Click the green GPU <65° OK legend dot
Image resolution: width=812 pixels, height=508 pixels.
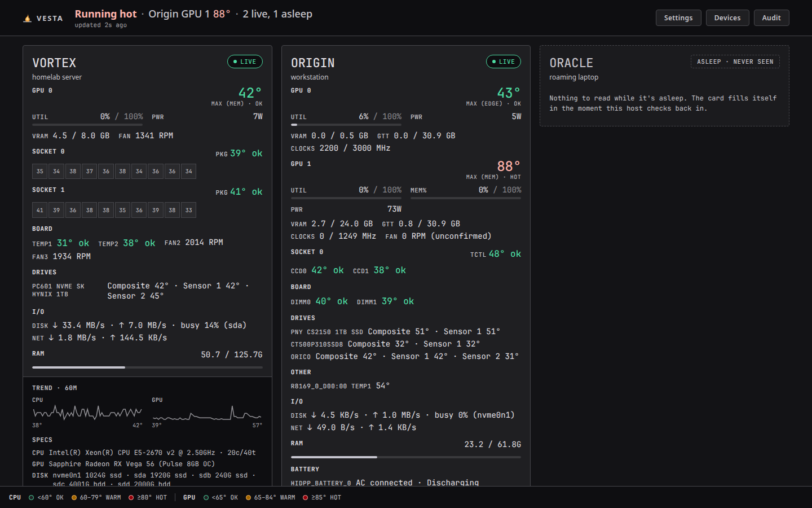206,497
